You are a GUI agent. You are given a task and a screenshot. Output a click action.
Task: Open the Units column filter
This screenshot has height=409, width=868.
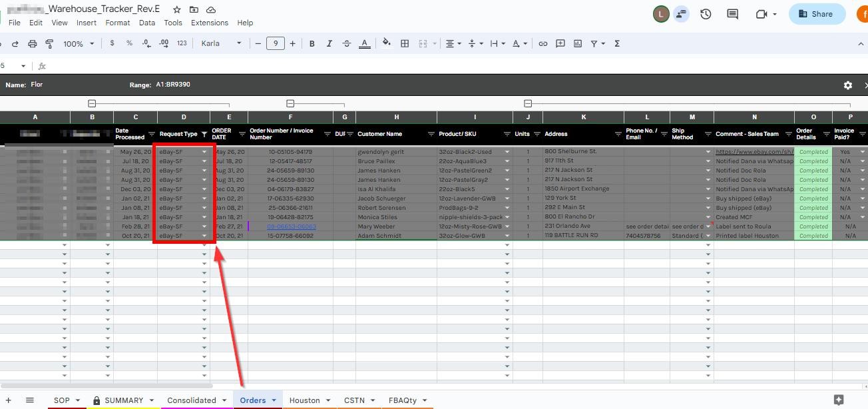[x=537, y=134]
